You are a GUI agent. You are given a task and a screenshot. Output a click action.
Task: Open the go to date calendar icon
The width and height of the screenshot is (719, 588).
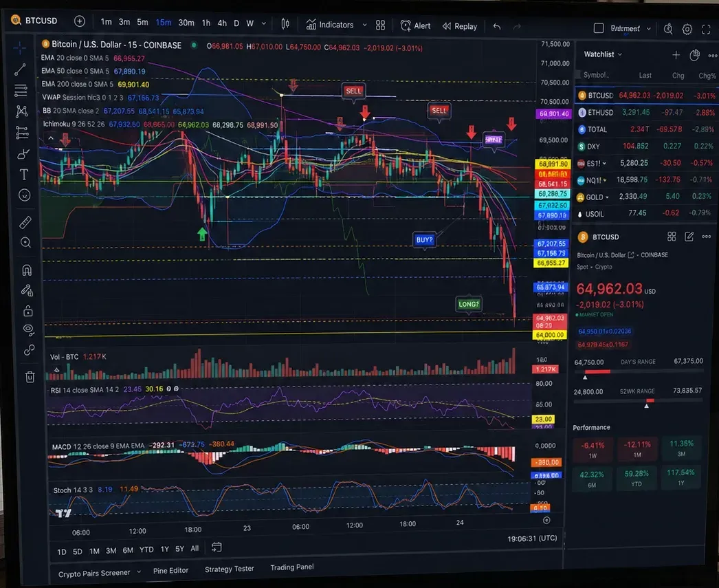point(217,547)
